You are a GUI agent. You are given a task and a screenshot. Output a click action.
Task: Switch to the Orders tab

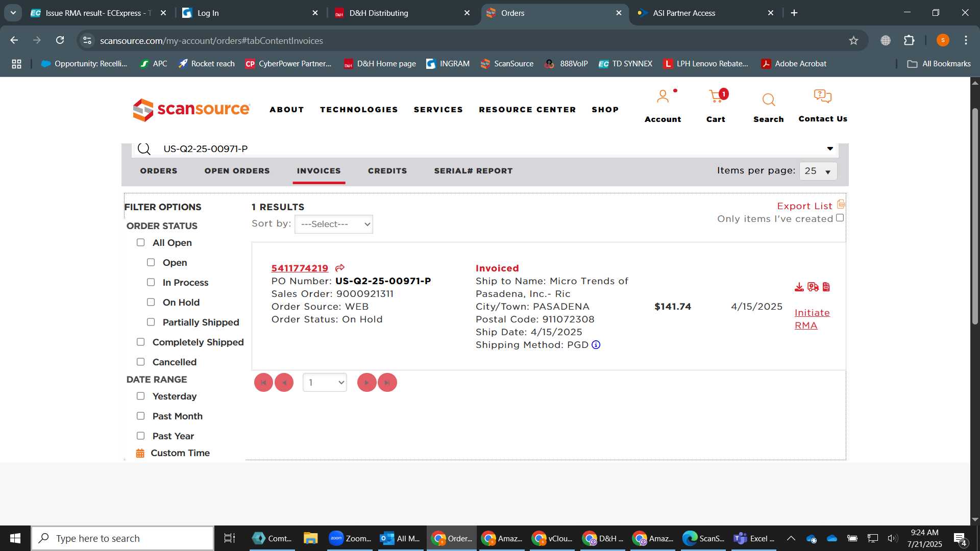(159, 171)
